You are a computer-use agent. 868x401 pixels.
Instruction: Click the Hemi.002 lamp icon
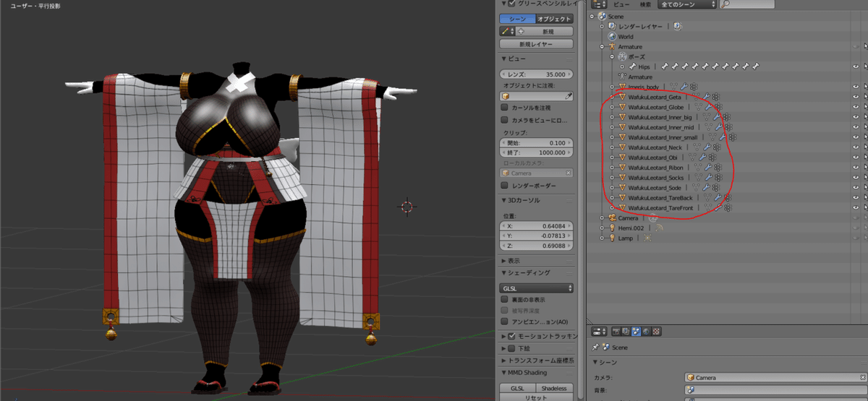tap(612, 228)
